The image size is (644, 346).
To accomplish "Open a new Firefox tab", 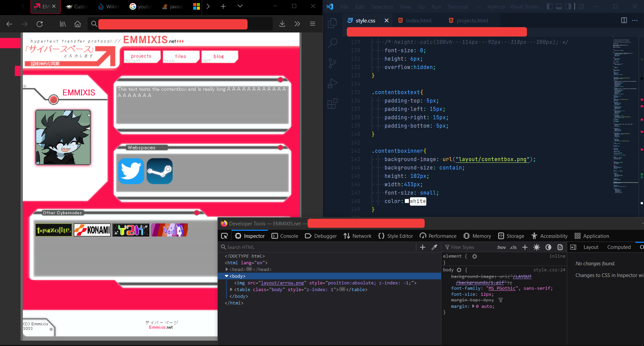I will (223, 6).
